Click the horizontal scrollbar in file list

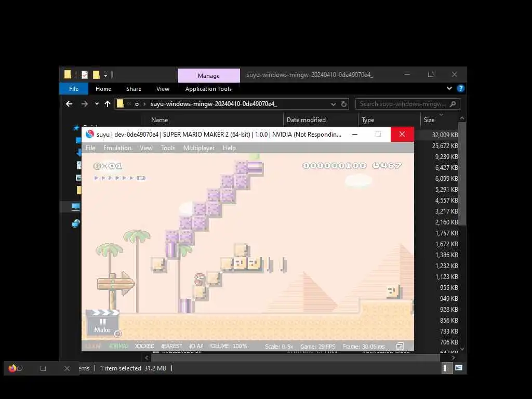pyautogui.click(x=295, y=357)
